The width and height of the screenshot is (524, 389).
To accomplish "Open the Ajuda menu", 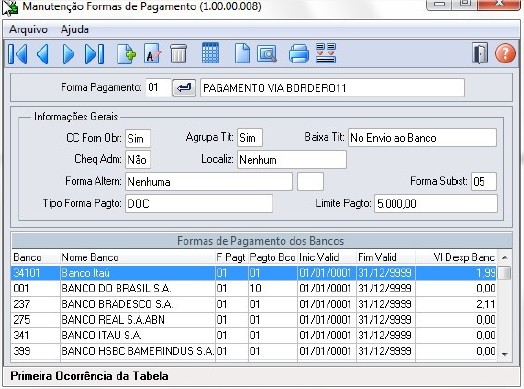I will click(75, 29).
